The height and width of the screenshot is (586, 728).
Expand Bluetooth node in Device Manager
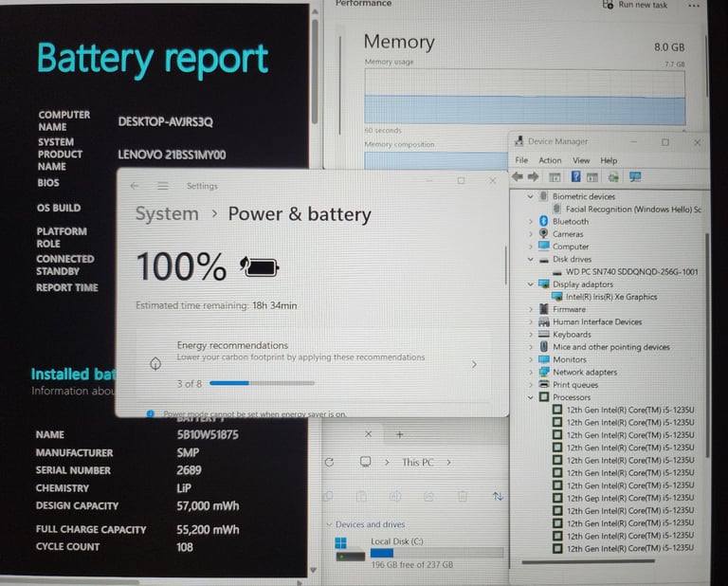coord(530,222)
